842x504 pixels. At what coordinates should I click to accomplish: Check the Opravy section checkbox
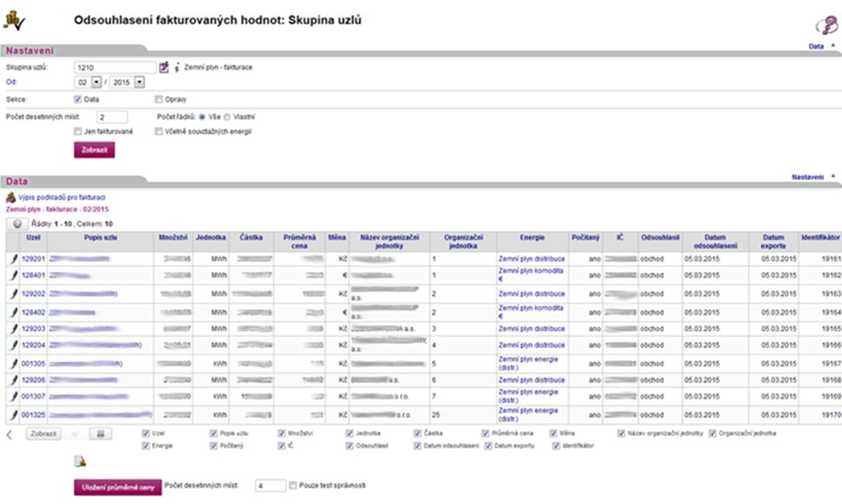tap(158, 99)
